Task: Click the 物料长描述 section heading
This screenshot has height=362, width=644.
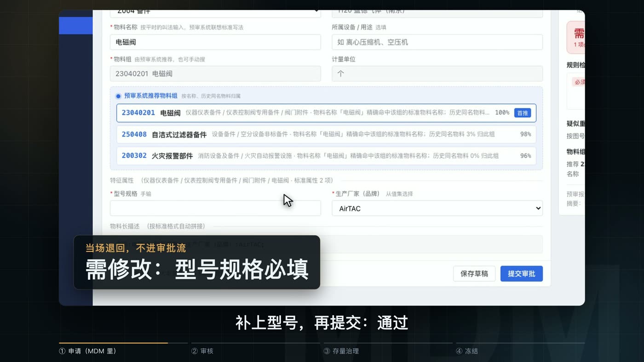Action: 125,226
